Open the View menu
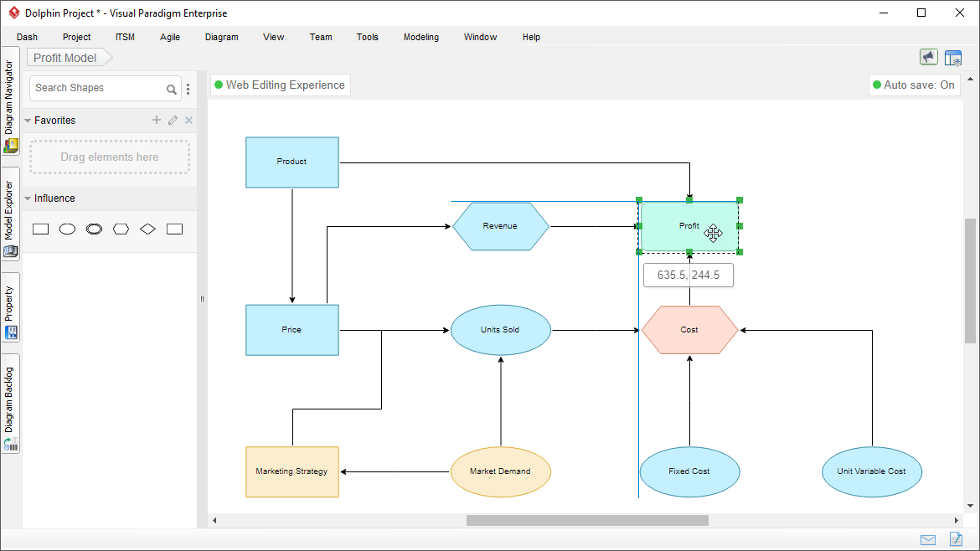 tap(274, 37)
